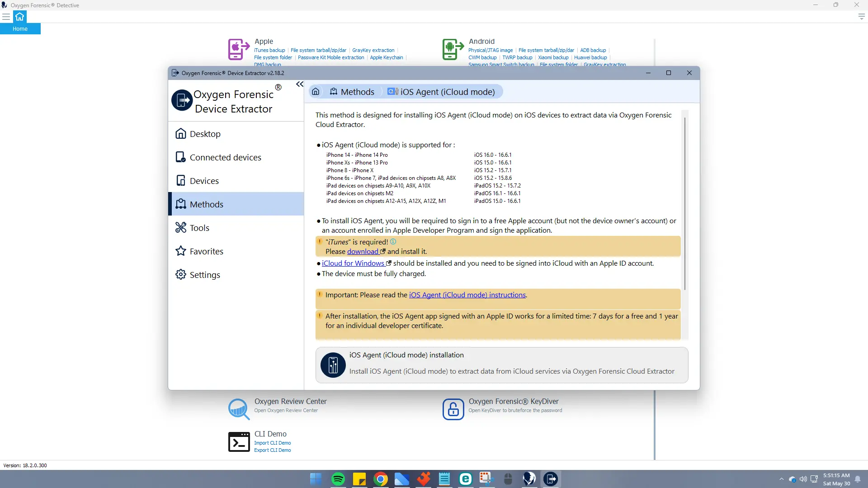Screen dimensions: 868x488
Task: Select CWM backup under Android
Action: 482,57
